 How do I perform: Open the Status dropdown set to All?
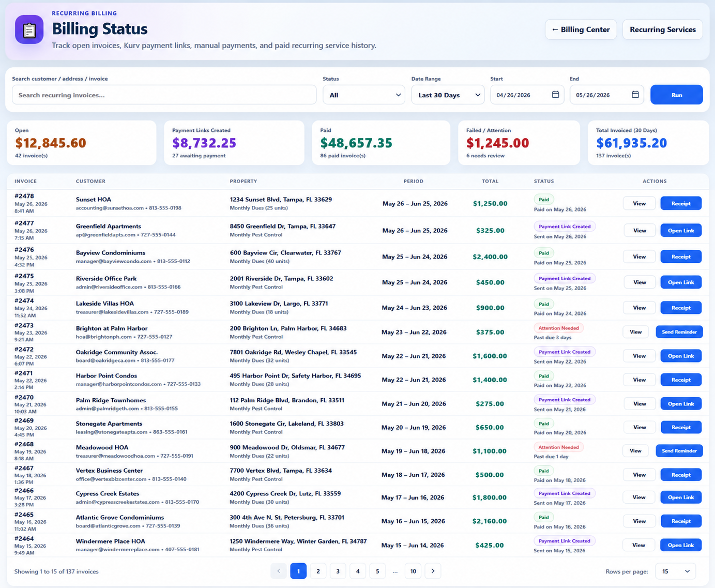364,95
